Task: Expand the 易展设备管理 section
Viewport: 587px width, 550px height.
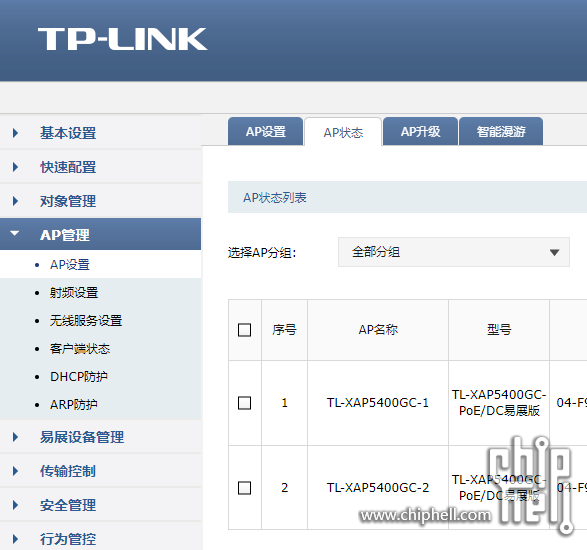Action: point(100,437)
